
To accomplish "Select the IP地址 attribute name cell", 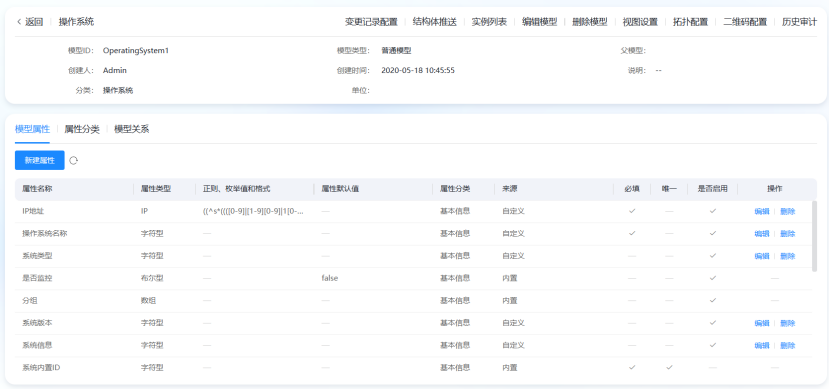I will point(34,211).
